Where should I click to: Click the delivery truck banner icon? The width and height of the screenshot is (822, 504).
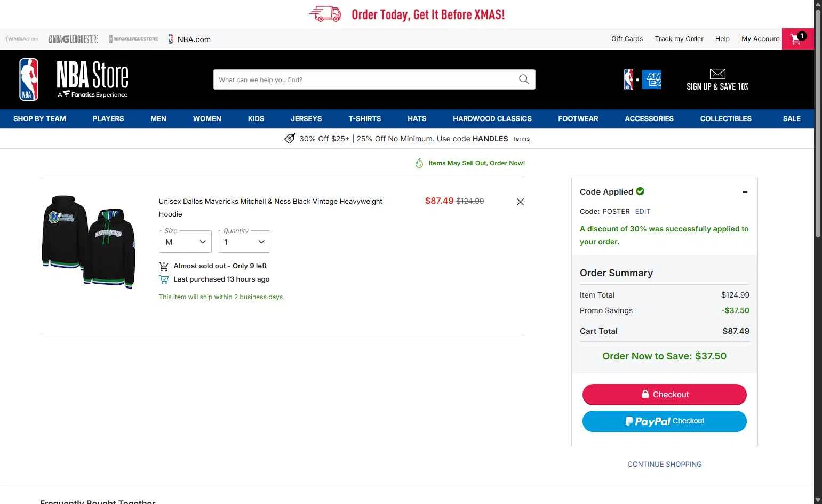325,14
